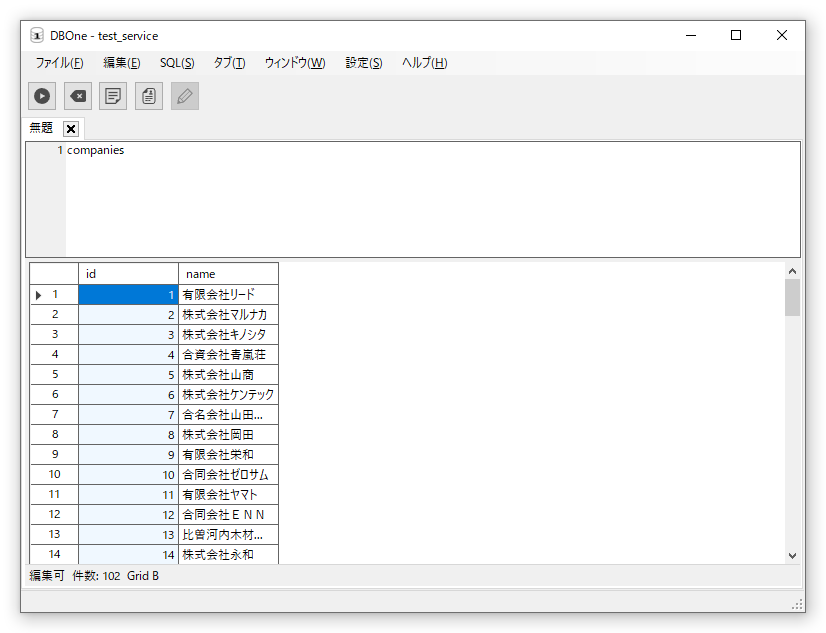Screen dimensions: 826x633
Task: Open the 設定(S) menu
Action: [x=363, y=63]
